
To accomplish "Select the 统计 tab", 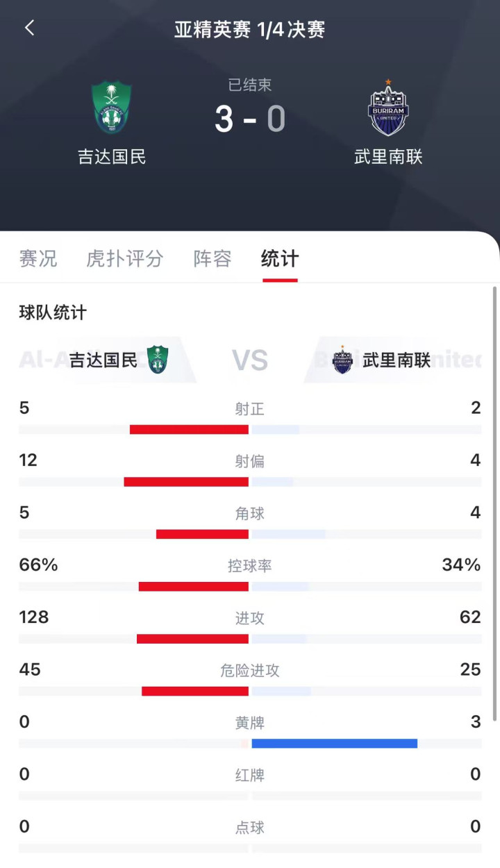I will click(x=280, y=259).
